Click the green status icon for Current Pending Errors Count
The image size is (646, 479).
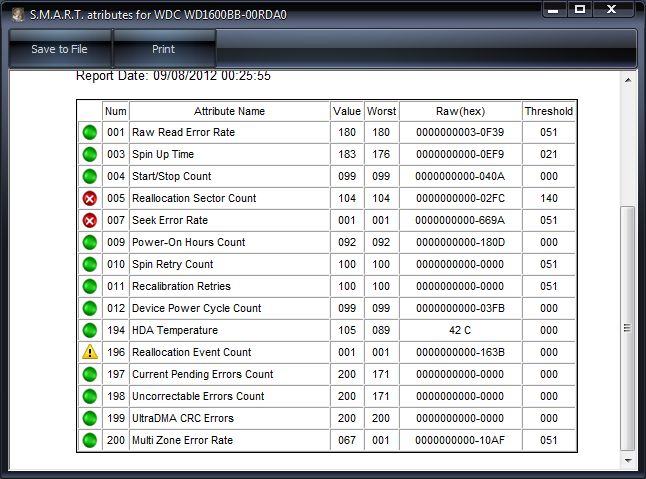[x=90, y=374]
